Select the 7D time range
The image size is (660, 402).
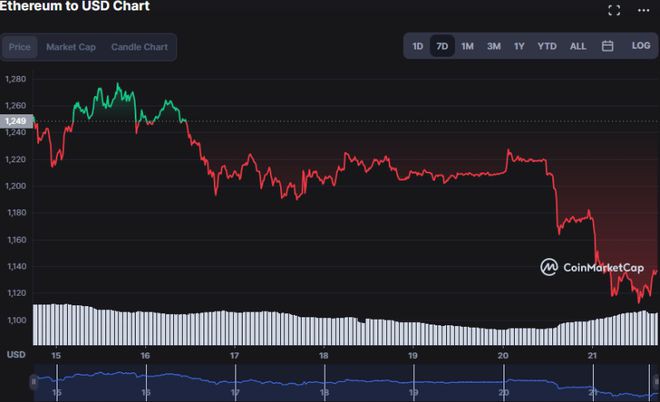[x=442, y=46]
